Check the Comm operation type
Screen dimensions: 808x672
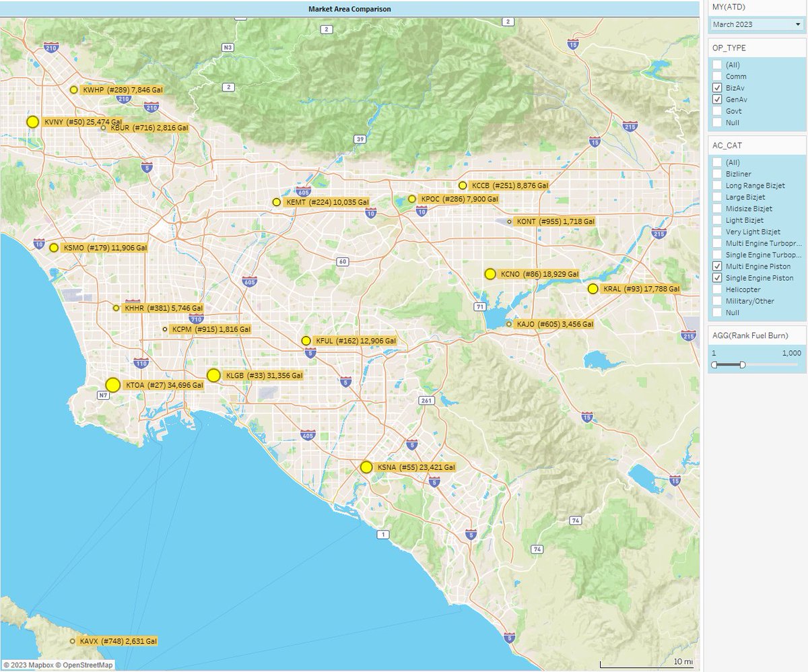716,76
